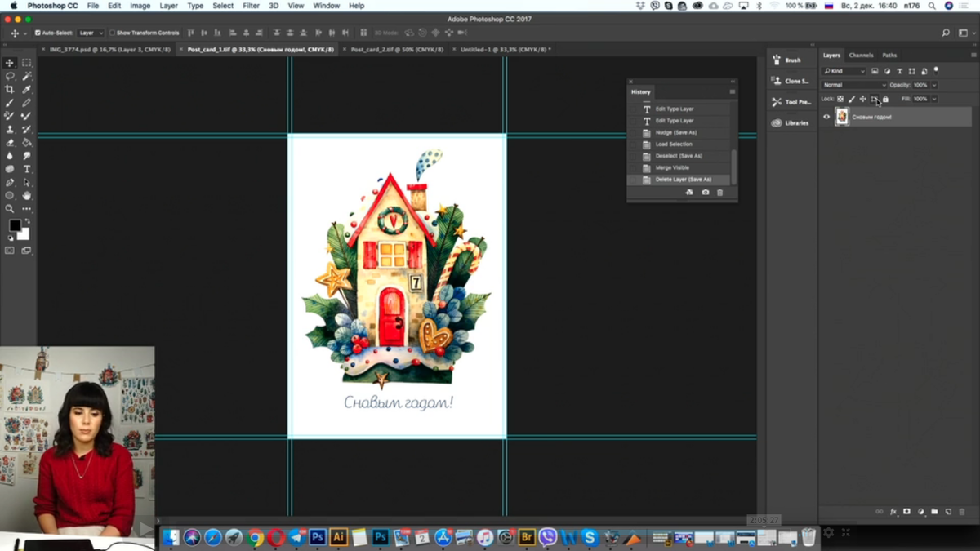Open the Filter menu
980x551 pixels.
coord(251,6)
